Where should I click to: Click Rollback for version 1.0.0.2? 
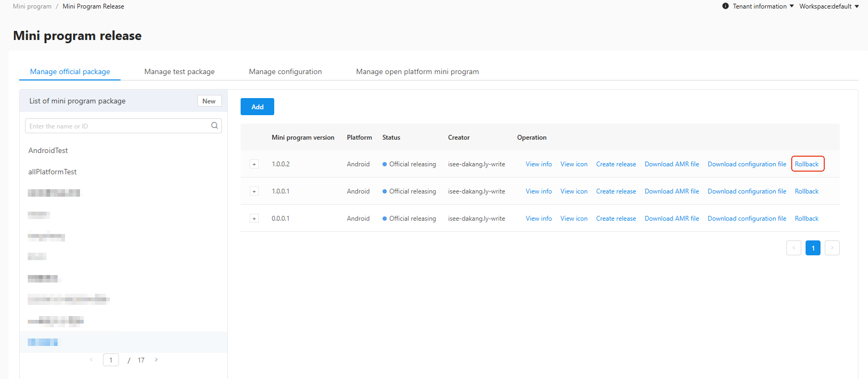(807, 164)
